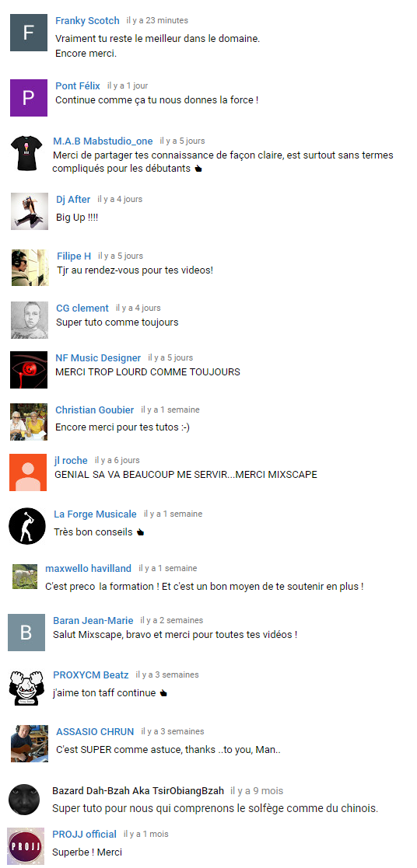The width and height of the screenshot is (417, 868).
Task: Open the 'il y a 9 mois' timestamp
Action: (x=257, y=791)
